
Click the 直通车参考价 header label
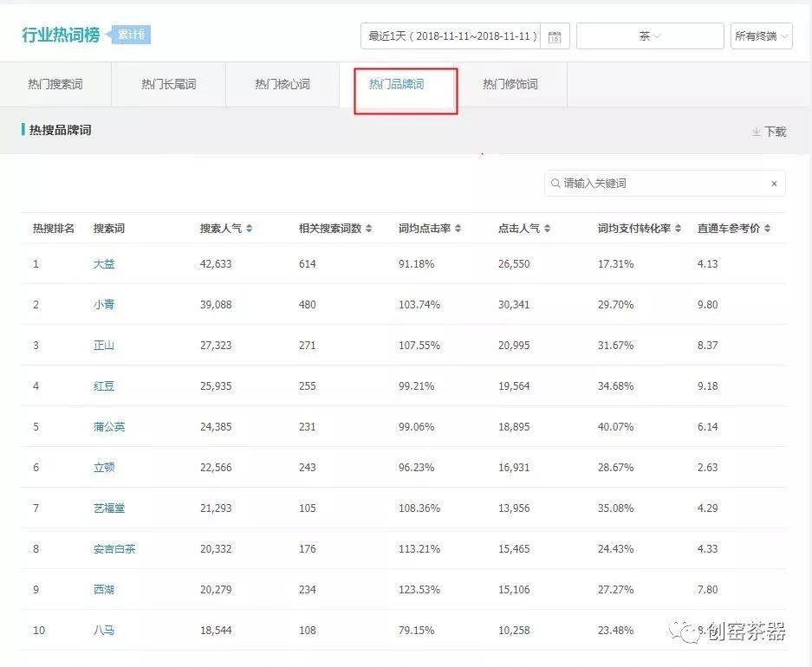pyautogui.click(x=729, y=228)
